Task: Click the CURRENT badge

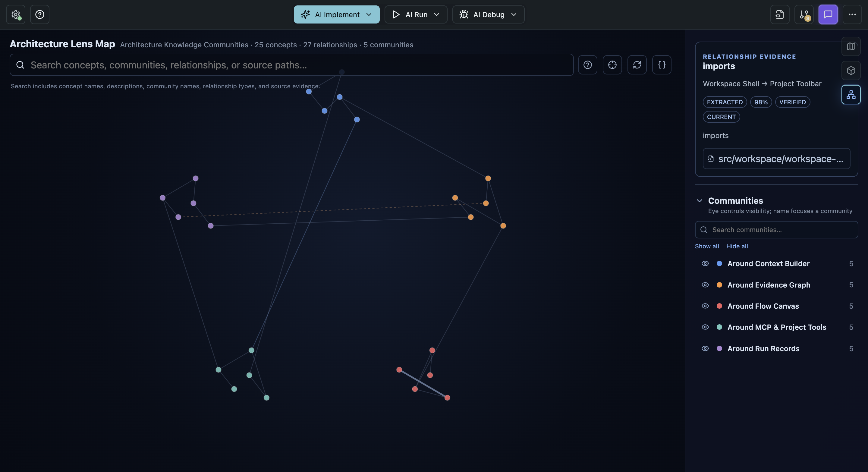Action: [721, 117]
